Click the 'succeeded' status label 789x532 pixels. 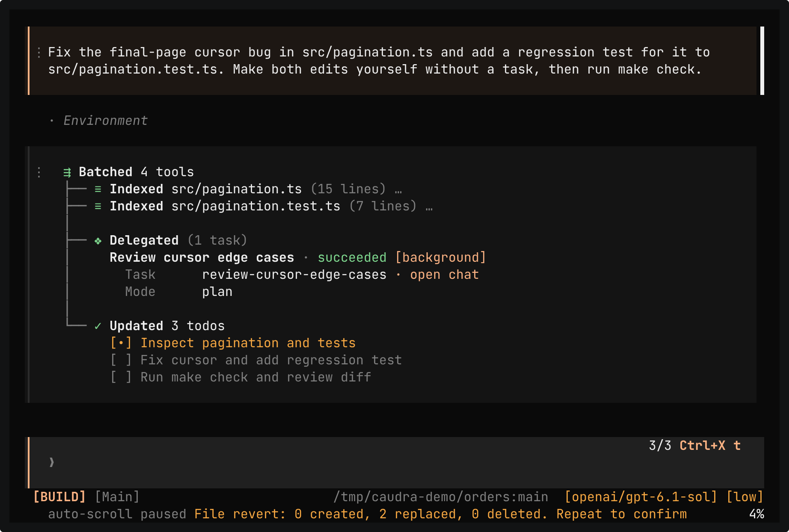352,257
